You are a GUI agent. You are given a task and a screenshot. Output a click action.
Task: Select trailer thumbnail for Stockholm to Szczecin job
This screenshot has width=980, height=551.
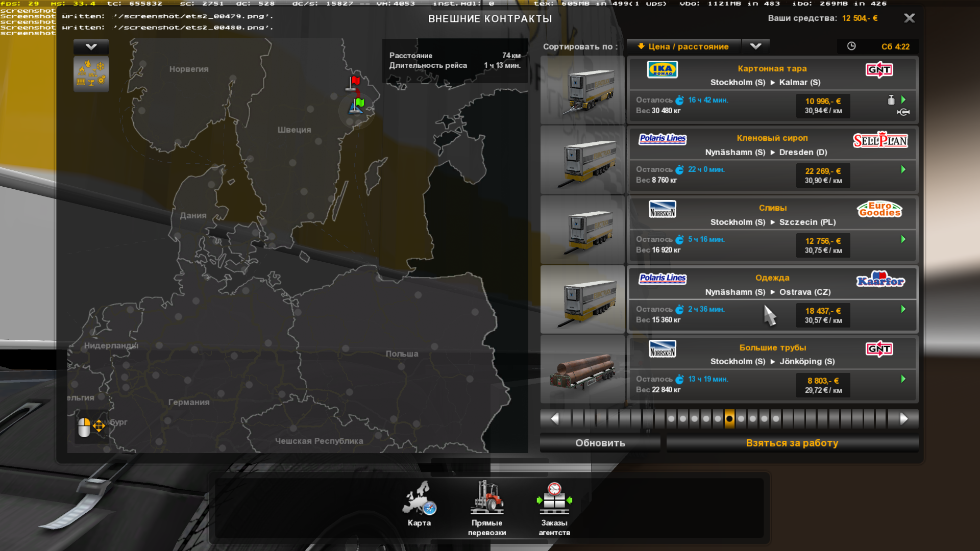[582, 230]
